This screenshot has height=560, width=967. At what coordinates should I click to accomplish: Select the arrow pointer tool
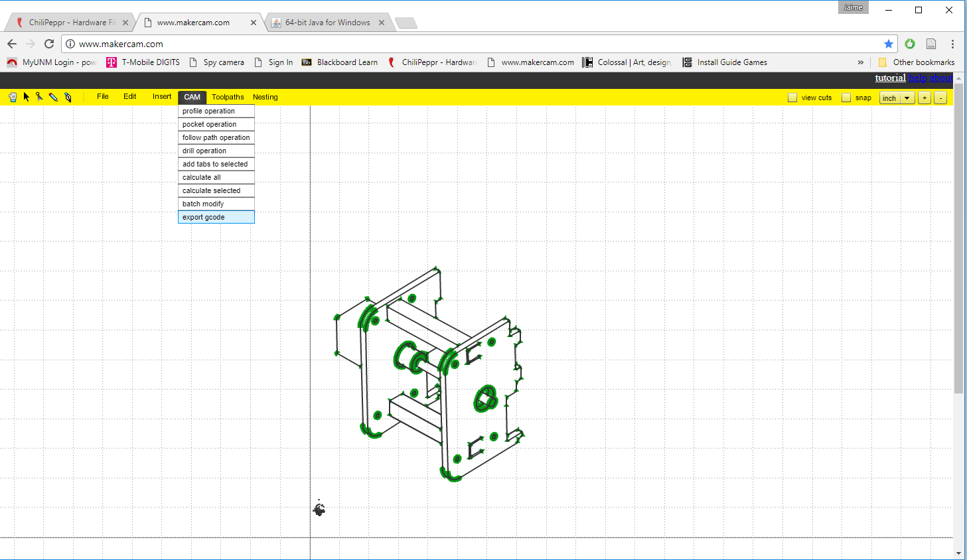pos(27,97)
